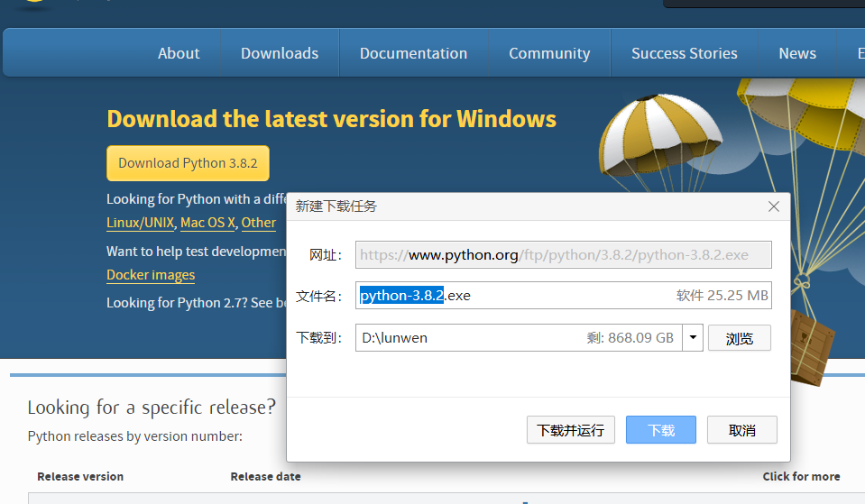Click the blue 下载 button

(661, 430)
